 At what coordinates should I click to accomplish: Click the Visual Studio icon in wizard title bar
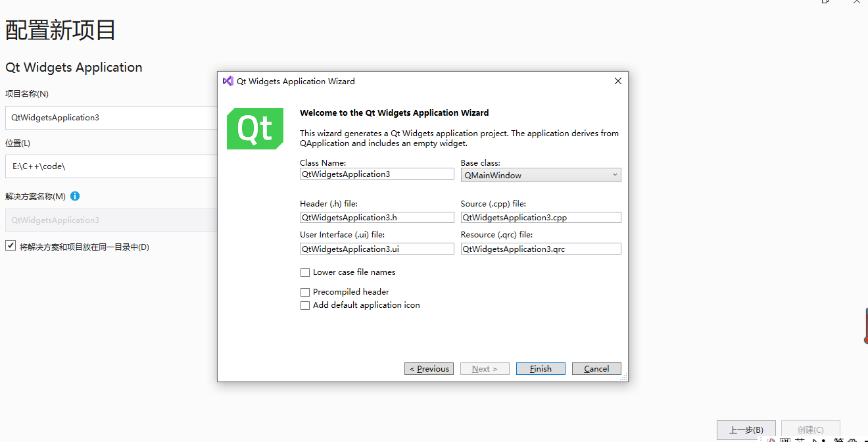coord(228,81)
